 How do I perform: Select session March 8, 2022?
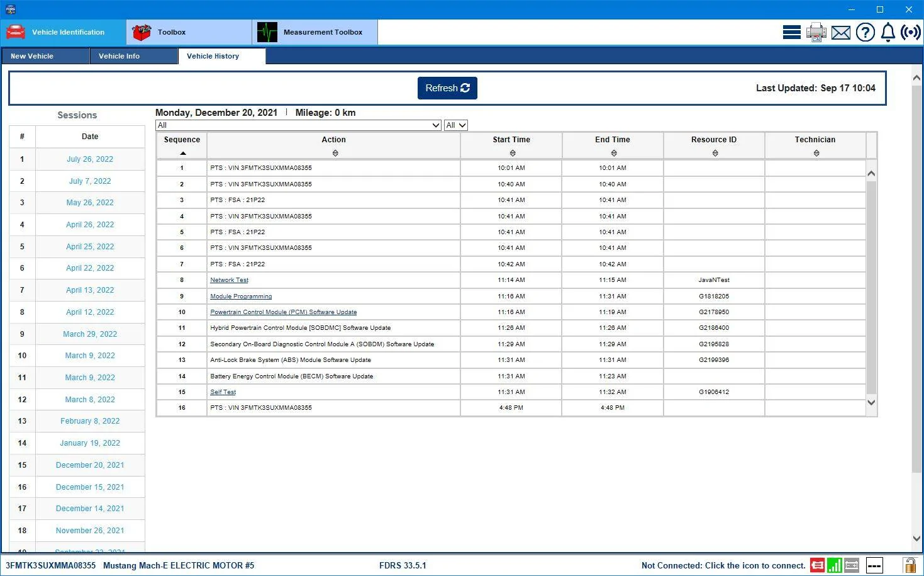[x=90, y=400]
